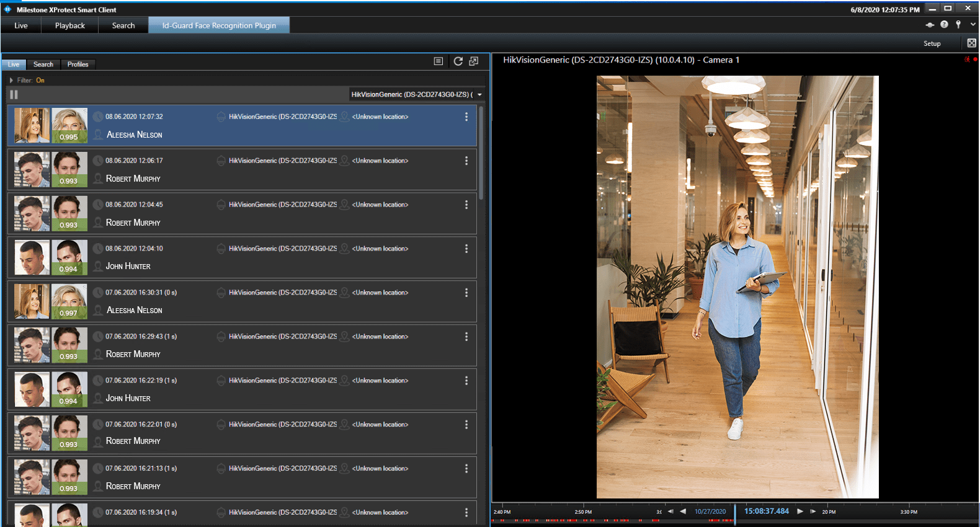Open the list view icon in the plugin toolbar
This screenshot has width=980, height=527.
pos(438,61)
